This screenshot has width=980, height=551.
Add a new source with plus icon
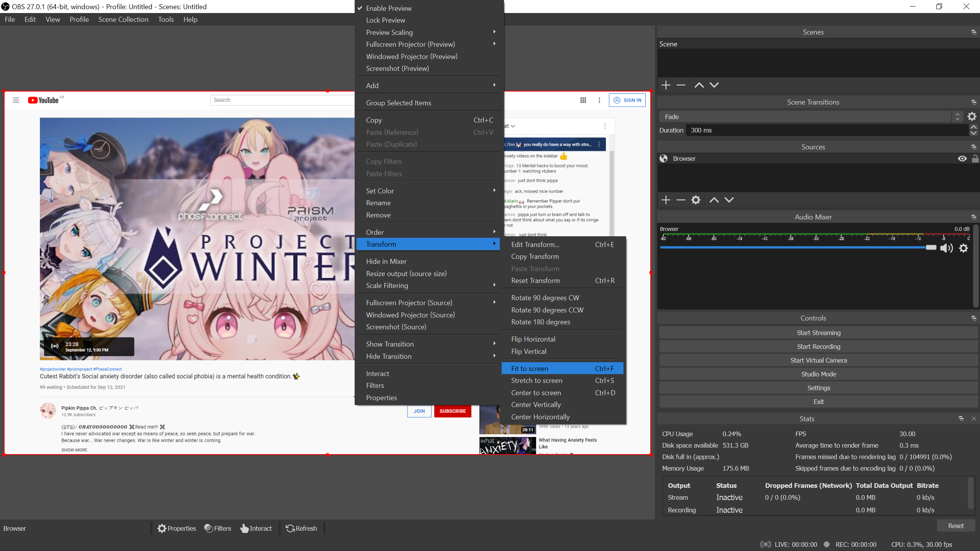click(x=666, y=200)
